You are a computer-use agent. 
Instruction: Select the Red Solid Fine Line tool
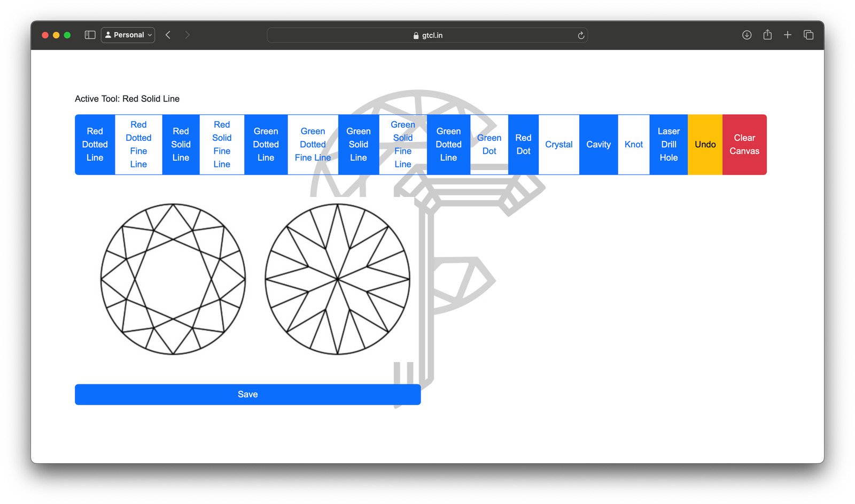pos(222,145)
